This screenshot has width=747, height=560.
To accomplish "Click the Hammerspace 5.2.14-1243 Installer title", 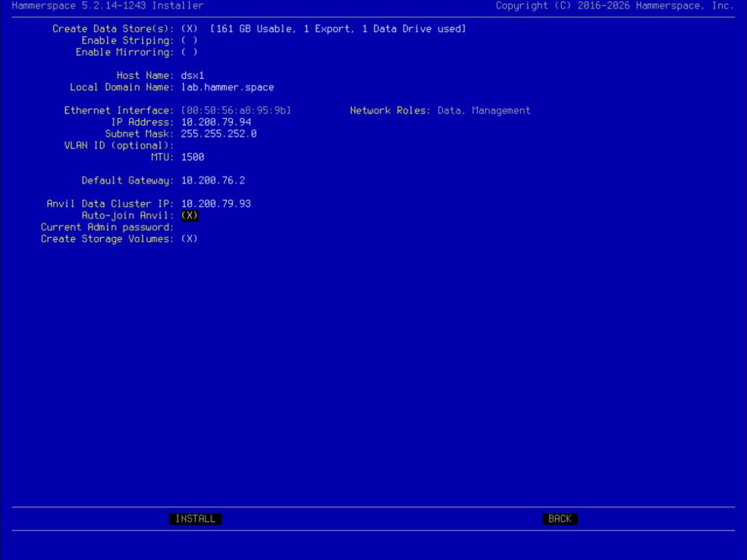I will [108, 6].
